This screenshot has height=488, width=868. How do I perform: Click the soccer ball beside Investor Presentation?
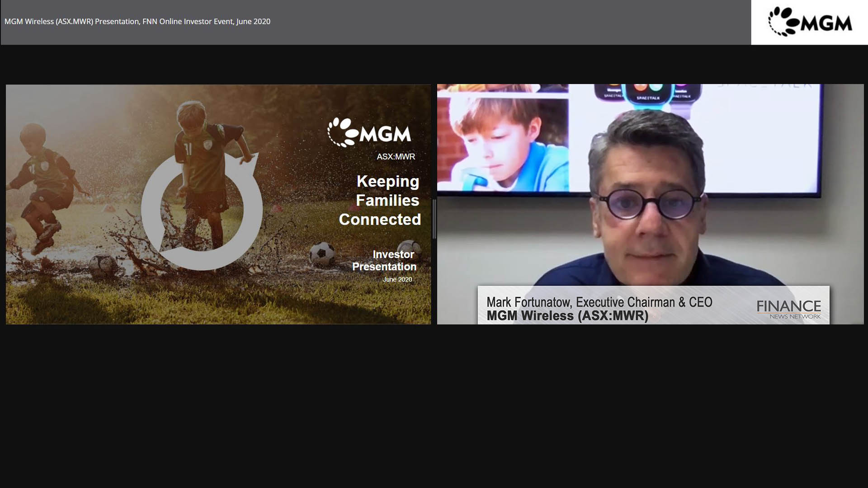coord(322,253)
